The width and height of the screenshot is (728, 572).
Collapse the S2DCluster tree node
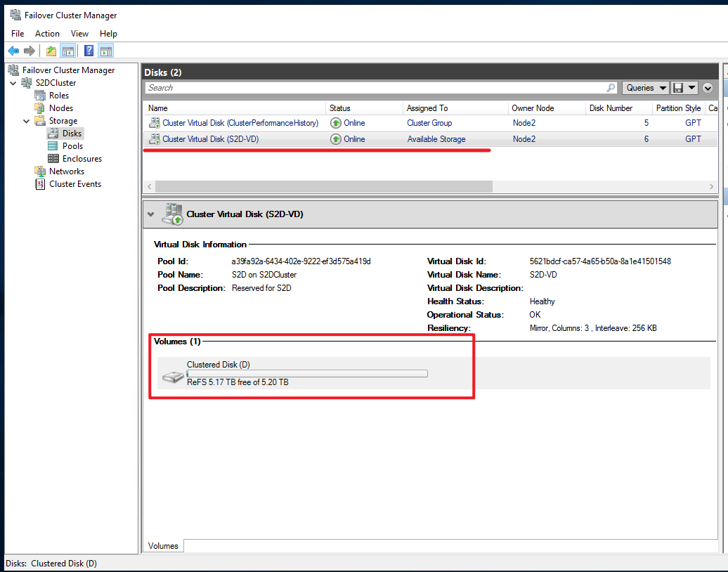(13, 83)
